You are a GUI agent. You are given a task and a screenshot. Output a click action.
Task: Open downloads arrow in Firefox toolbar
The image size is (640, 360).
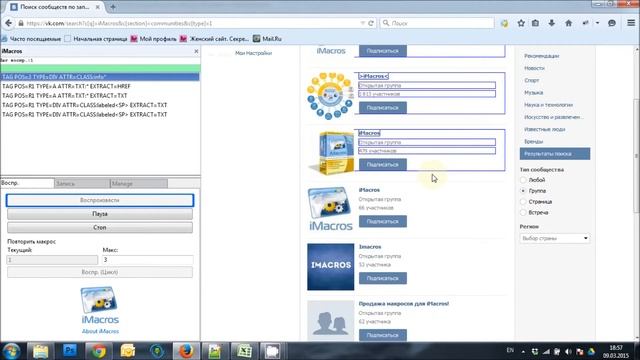[x=551, y=23]
